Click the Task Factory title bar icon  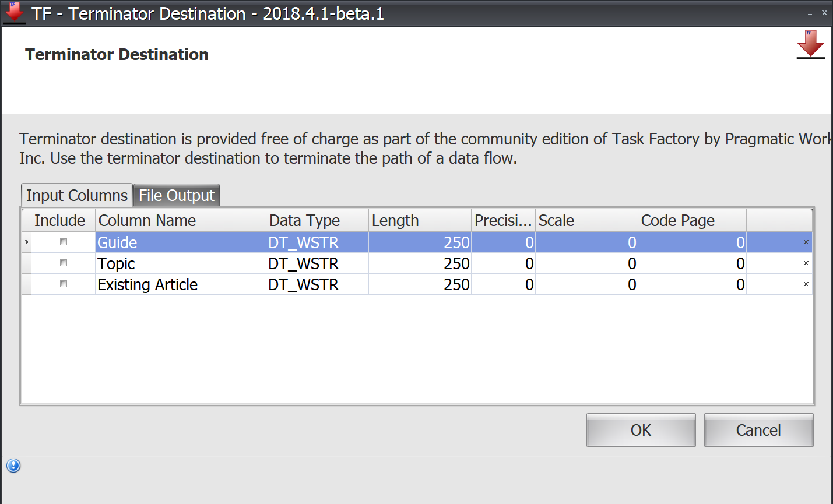tap(14, 13)
